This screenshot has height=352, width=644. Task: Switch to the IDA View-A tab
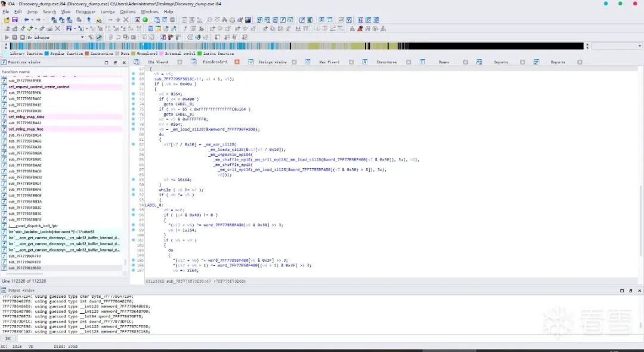(x=157, y=62)
